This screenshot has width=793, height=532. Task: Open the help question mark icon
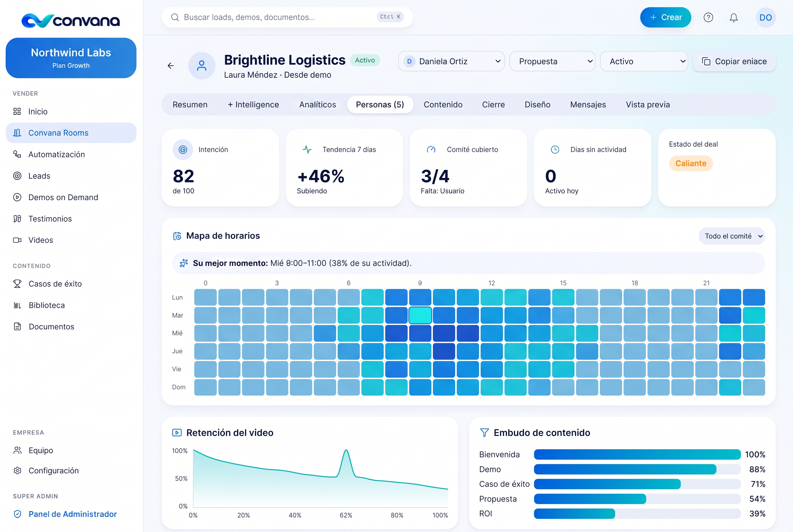click(708, 17)
